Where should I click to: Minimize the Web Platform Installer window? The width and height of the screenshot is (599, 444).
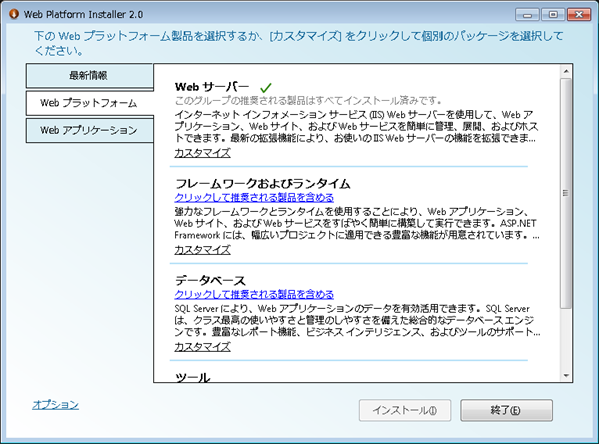pos(527,15)
